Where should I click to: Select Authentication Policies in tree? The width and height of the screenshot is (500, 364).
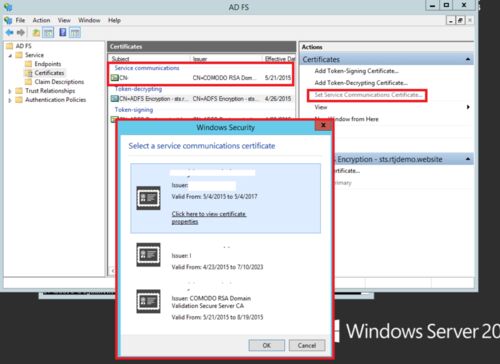(x=55, y=100)
